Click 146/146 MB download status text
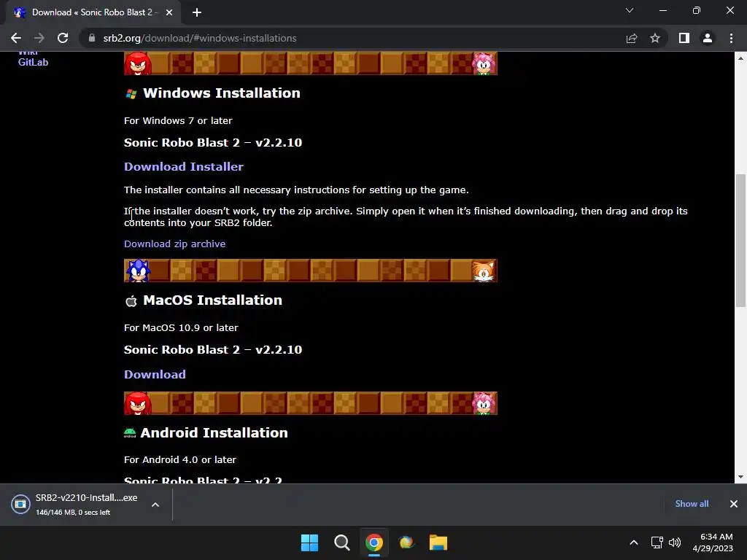Viewport: 747px width, 560px height. pyautogui.click(x=73, y=513)
